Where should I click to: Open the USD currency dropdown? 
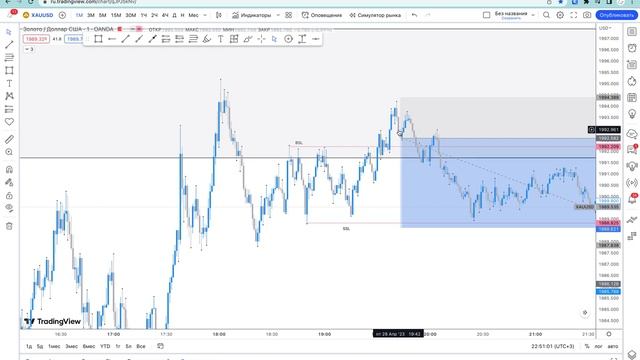tap(604, 28)
